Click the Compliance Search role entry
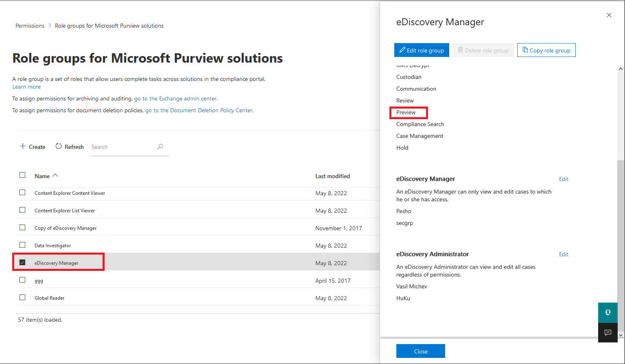This screenshot has width=625, height=364. point(420,124)
